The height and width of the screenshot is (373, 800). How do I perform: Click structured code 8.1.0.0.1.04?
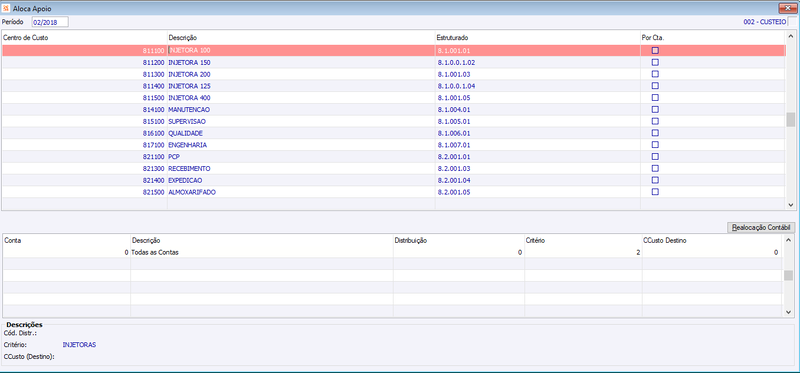click(457, 86)
